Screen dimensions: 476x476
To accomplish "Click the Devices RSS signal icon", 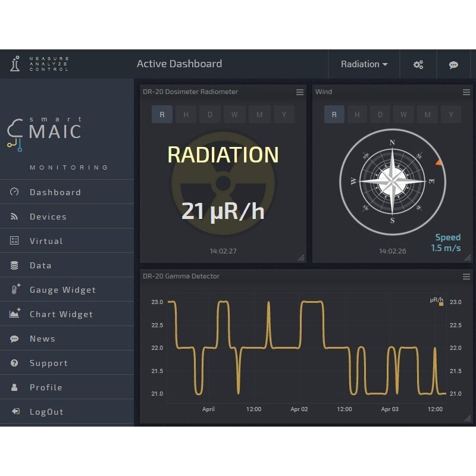I will 14,217.
